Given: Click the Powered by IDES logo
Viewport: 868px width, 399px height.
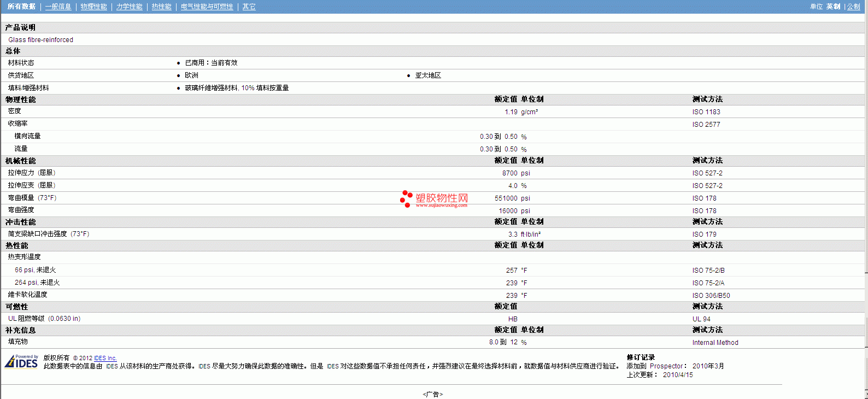Looking at the screenshot, I should click(21, 361).
